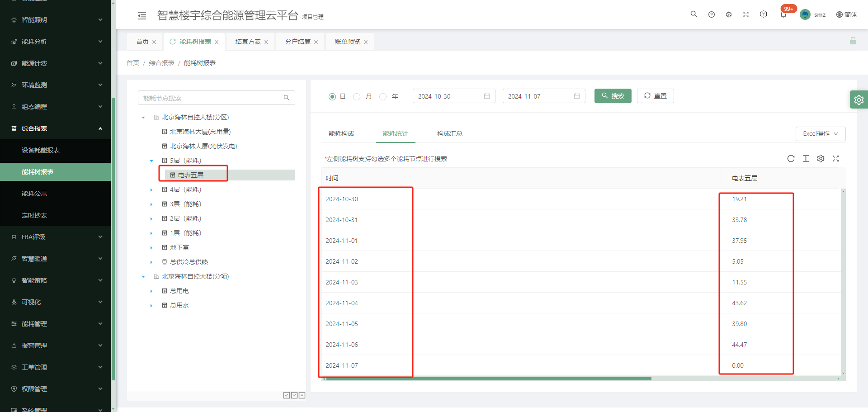
Task: Switch to the 能耗统计 tab
Action: coord(395,133)
